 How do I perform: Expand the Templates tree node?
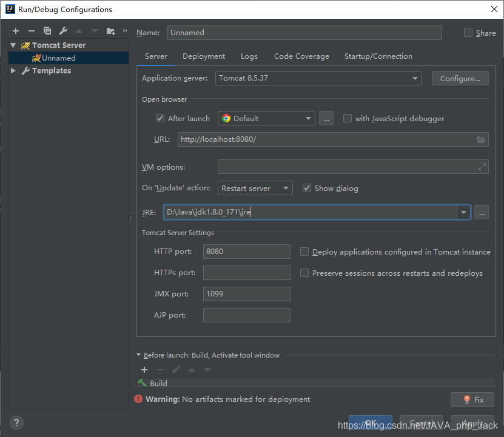click(13, 71)
